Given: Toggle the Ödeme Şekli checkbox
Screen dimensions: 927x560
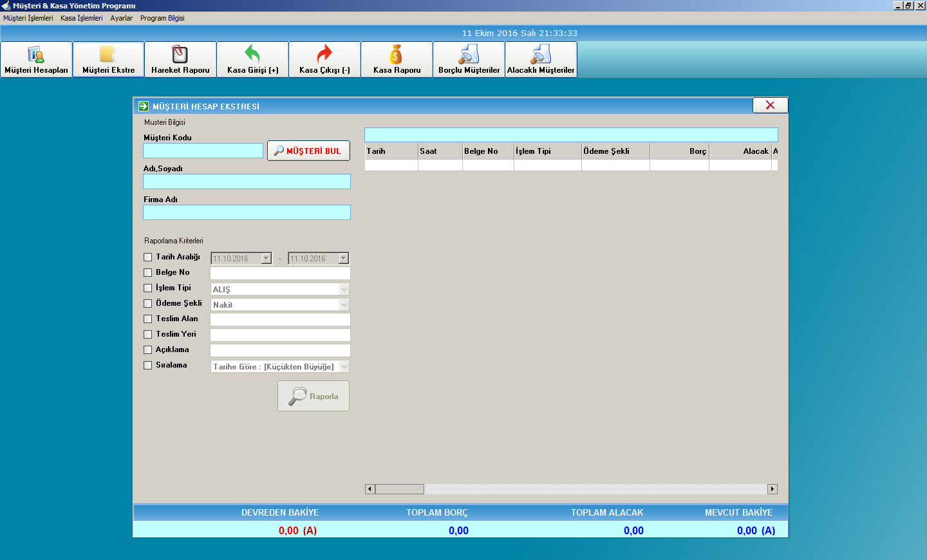Looking at the screenshot, I should point(147,303).
